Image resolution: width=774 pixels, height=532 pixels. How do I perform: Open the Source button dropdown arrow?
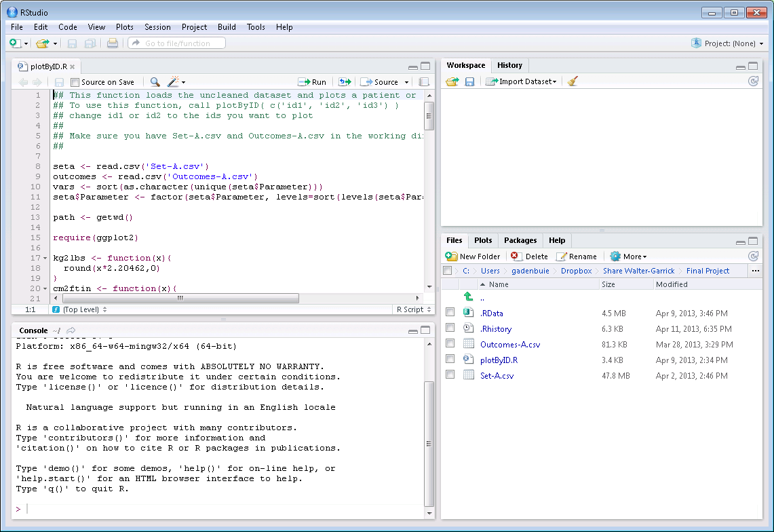pos(407,83)
